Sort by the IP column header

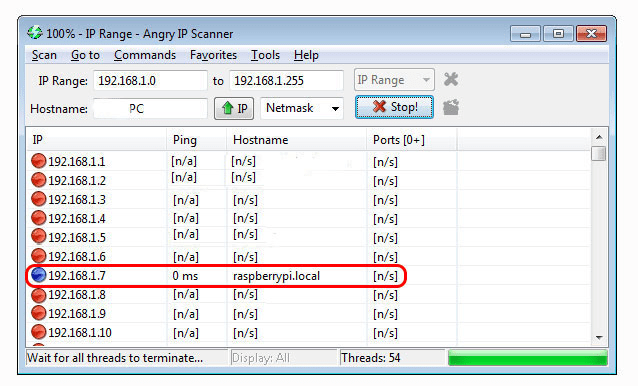96,140
